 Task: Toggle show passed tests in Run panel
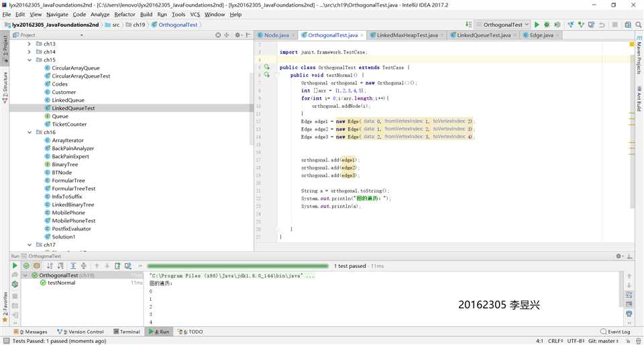[x=26, y=266]
